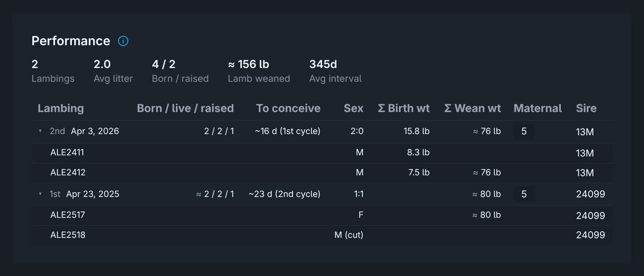Collapse the 1st lambing row

coord(40,194)
